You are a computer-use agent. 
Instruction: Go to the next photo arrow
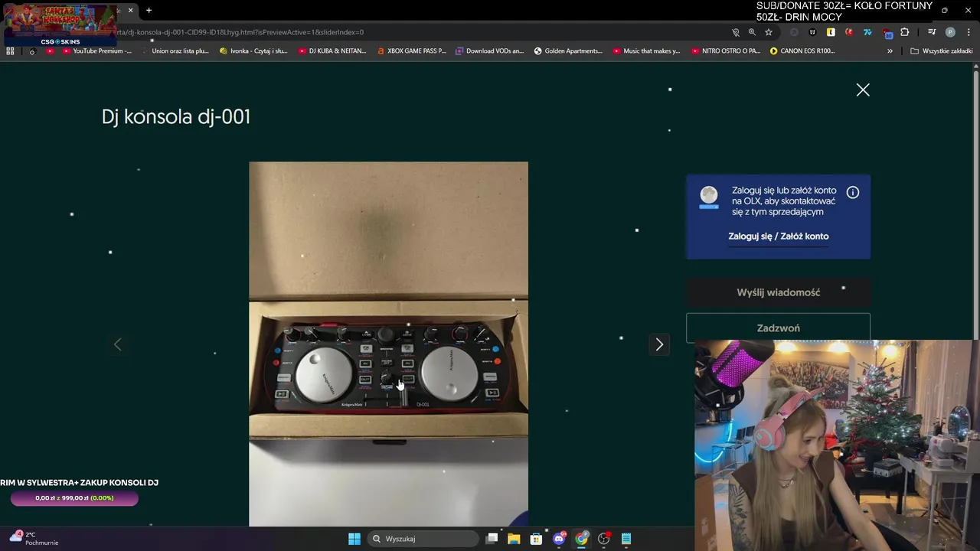(659, 344)
